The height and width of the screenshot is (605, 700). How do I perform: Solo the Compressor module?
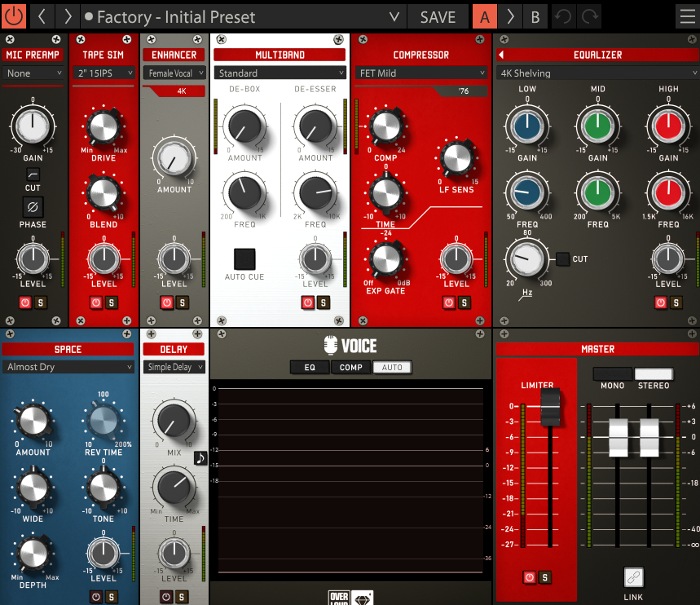(464, 302)
